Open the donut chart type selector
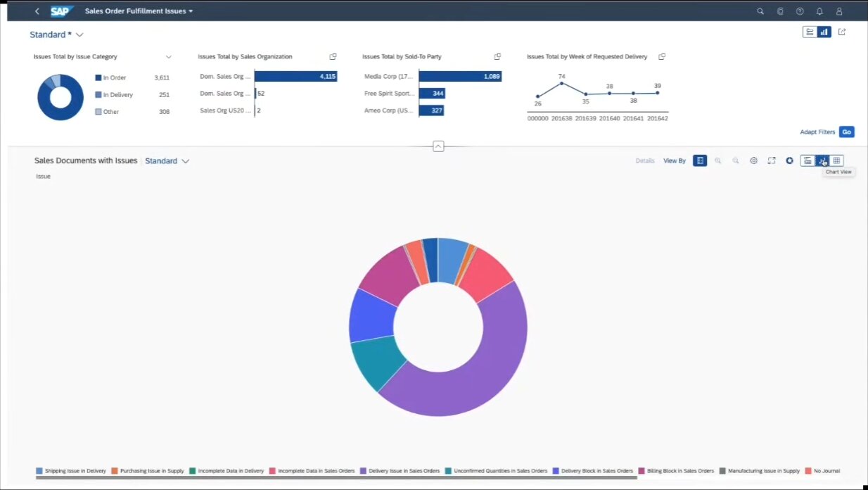This screenshot has height=490, width=868. tap(790, 161)
